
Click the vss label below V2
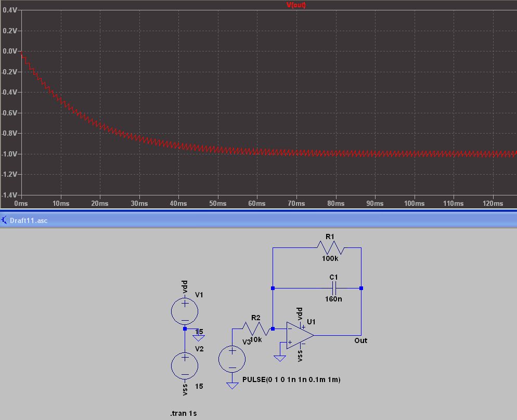185,390
